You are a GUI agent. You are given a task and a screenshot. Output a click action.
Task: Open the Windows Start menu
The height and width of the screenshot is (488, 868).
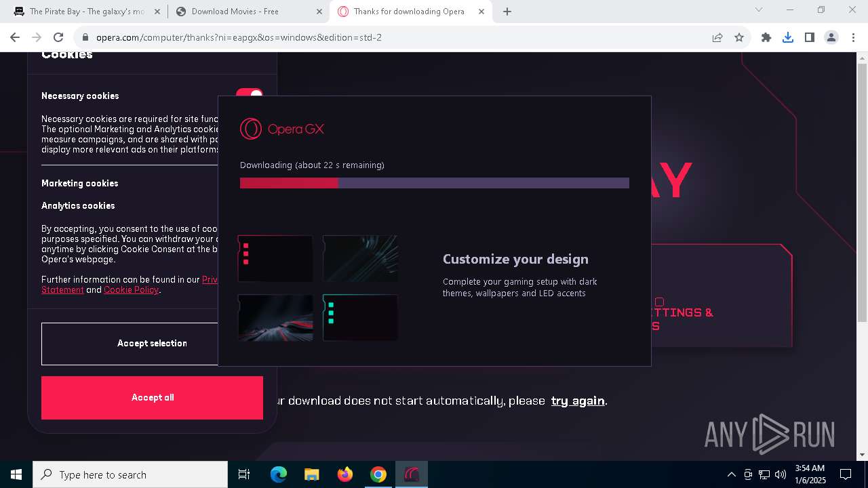point(16,474)
